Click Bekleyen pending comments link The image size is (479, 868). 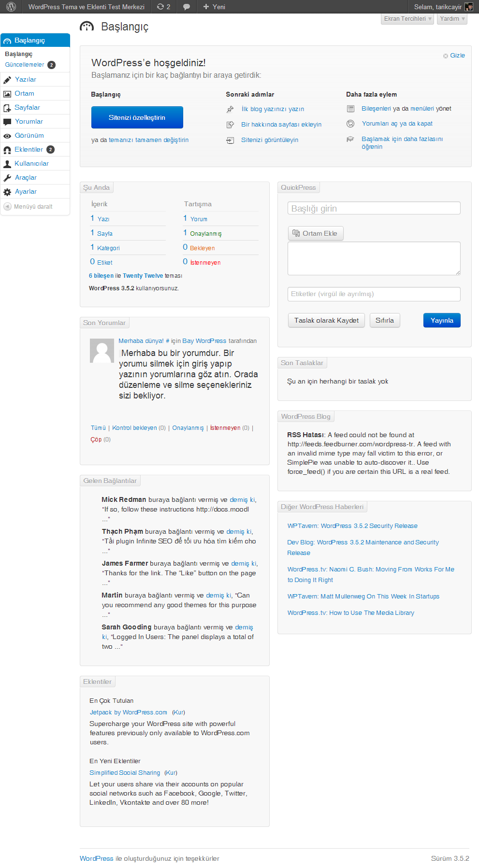point(203,248)
